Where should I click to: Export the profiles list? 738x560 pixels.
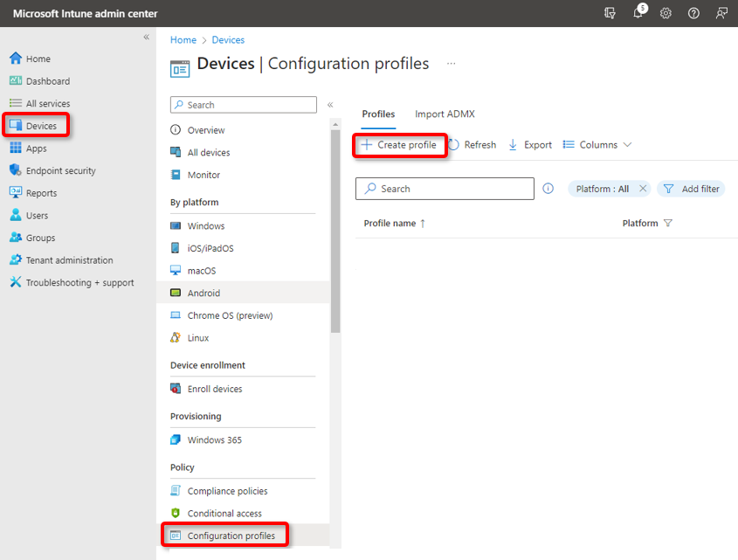pyautogui.click(x=530, y=145)
